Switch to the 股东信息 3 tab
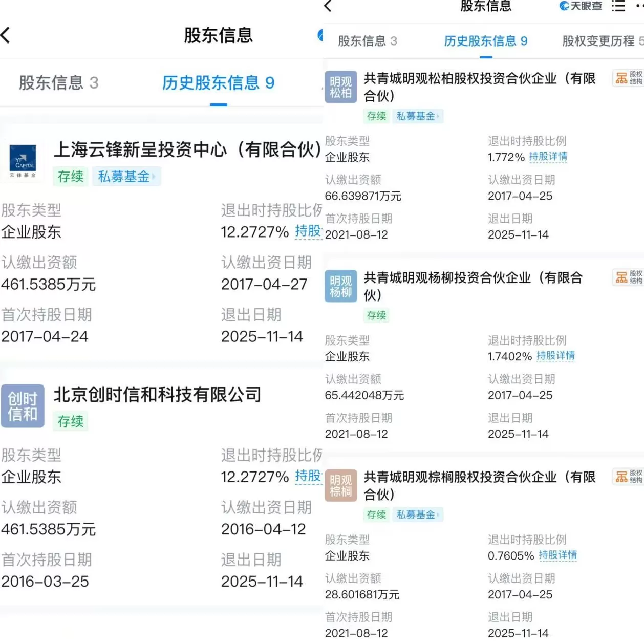Screen dimensions: 644x644 pyautogui.click(x=367, y=41)
